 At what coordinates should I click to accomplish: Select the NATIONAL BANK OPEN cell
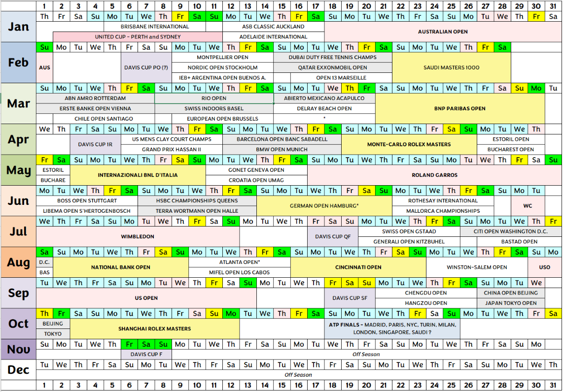click(121, 267)
